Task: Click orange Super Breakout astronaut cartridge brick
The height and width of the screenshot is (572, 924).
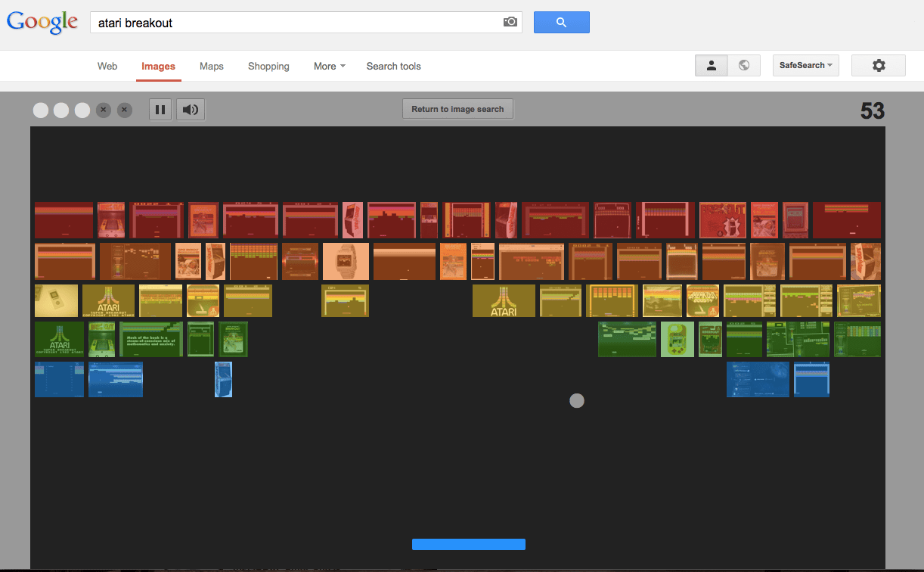Action: (188, 261)
